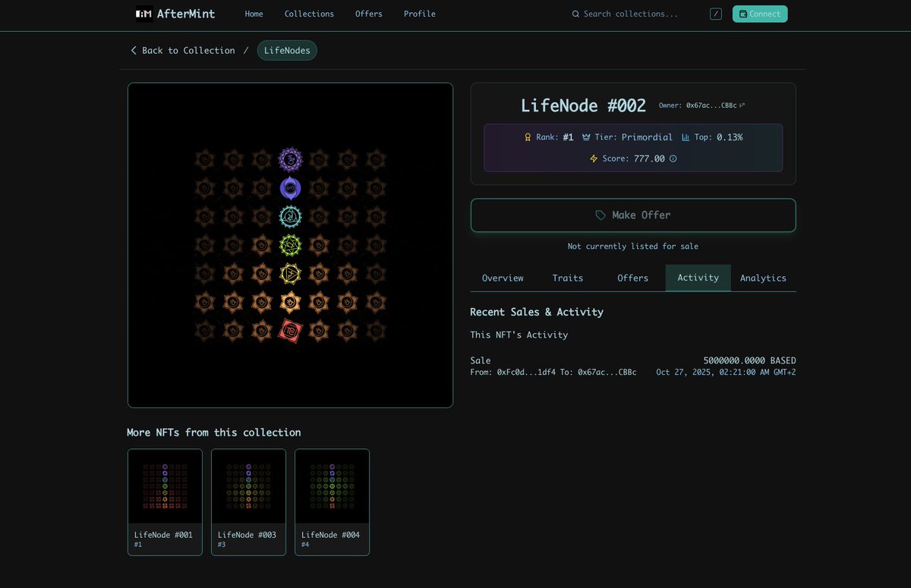The image size is (911, 588).
Task: Click the search magnifier icon
Action: tap(575, 14)
